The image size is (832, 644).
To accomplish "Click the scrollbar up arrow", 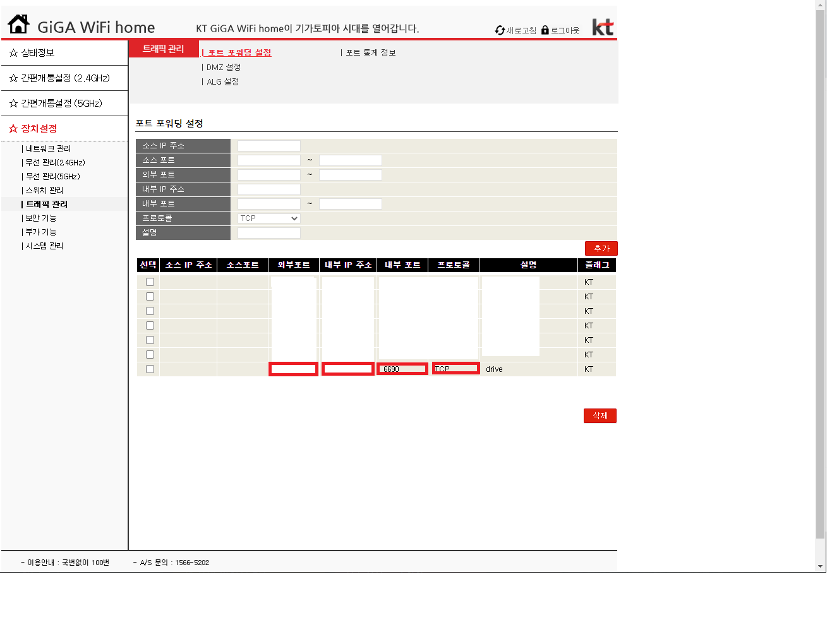I will (x=821, y=4).
